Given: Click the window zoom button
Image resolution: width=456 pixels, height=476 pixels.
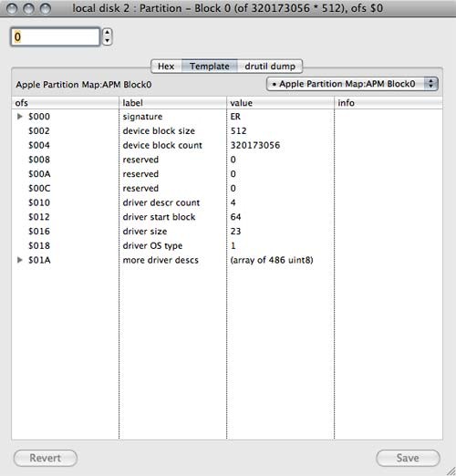Looking at the screenshot, I should [46, 8].
